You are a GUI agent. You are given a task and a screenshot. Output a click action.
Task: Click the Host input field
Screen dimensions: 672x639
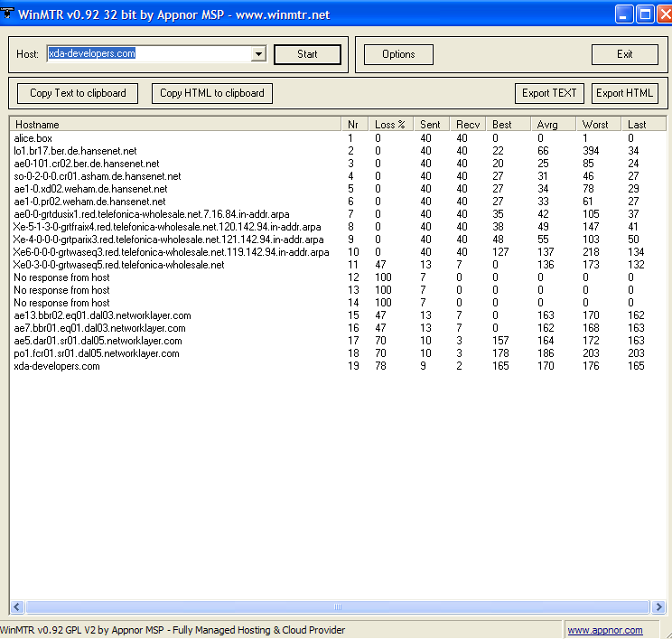click(149, 54)
